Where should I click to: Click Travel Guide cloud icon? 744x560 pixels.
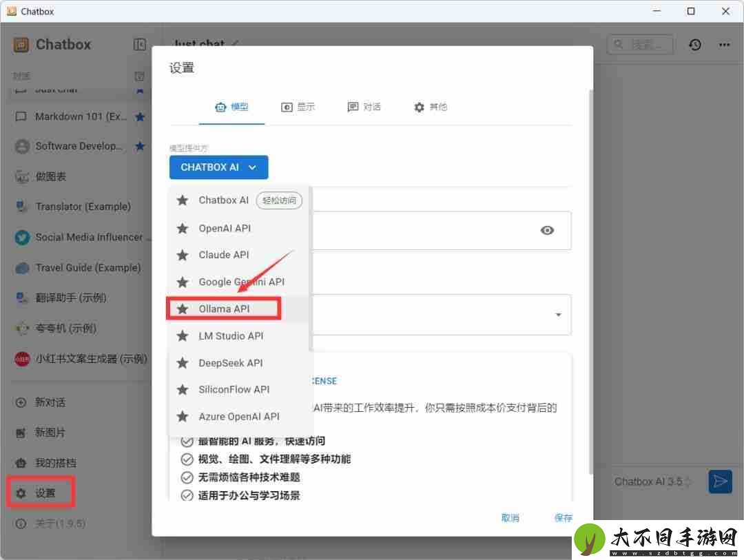[x=22, y=268]
